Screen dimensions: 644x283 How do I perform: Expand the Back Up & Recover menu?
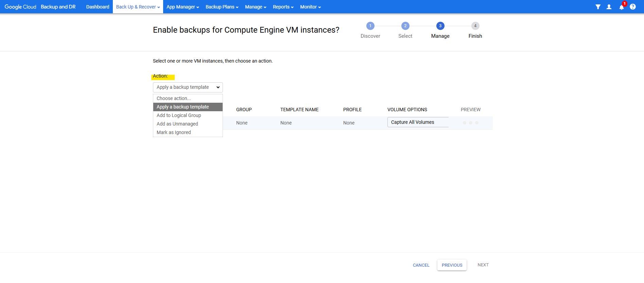pyautogui.click(x=138, y=7)
